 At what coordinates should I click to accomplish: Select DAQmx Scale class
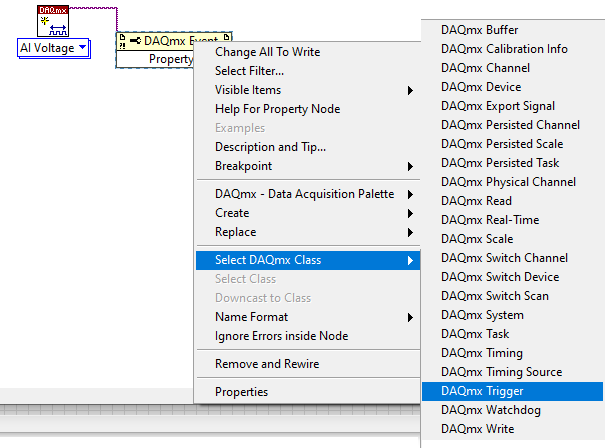coord(512,238)
